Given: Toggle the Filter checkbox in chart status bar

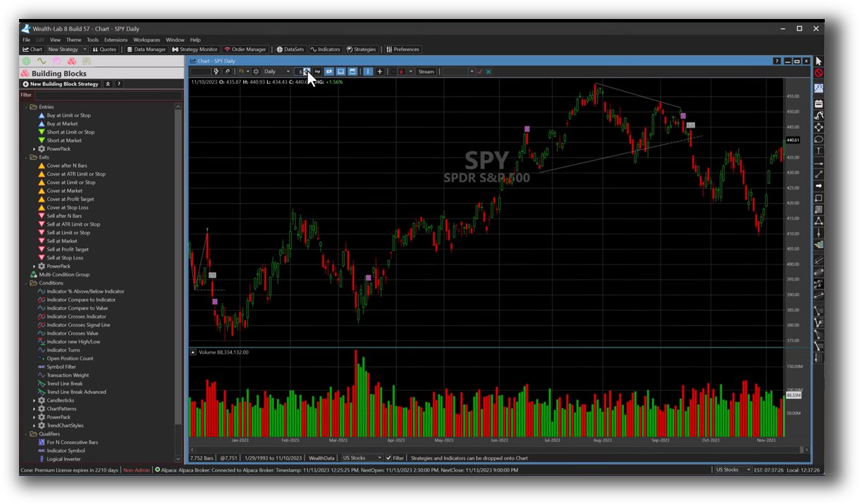Looking at the screenshot, I should pos(389,458).
